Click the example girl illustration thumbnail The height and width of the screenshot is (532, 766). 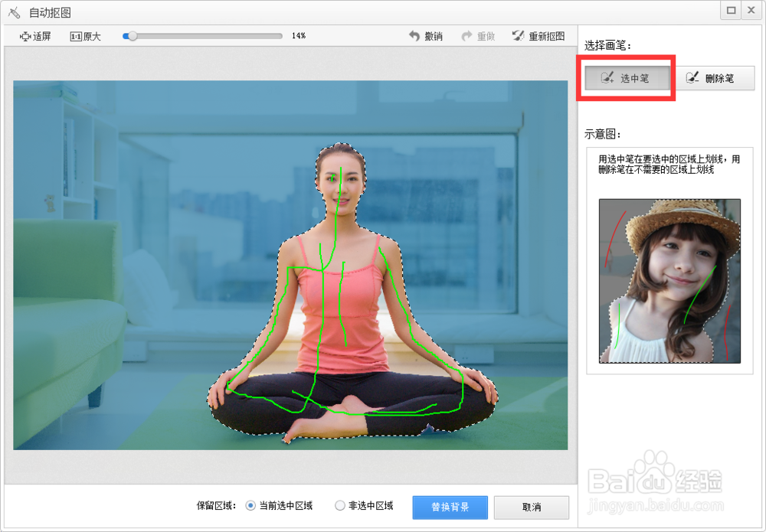click(669, 281)
